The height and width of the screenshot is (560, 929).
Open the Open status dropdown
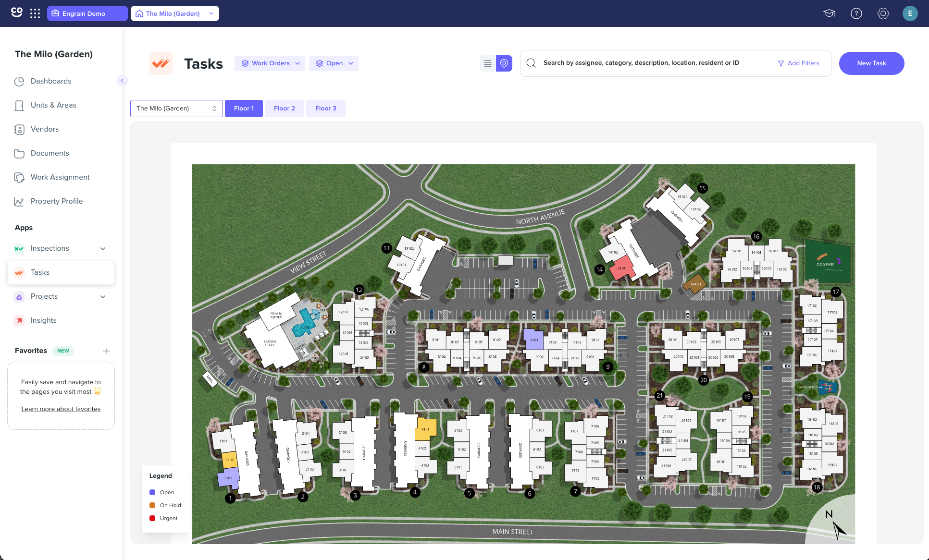334,63
